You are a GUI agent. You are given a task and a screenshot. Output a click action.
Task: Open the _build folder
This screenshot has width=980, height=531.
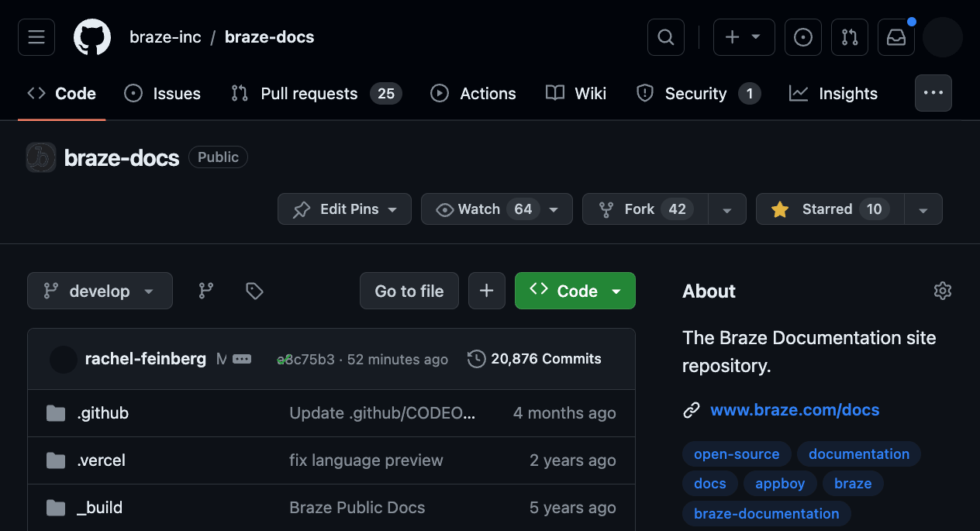(100, 508)
